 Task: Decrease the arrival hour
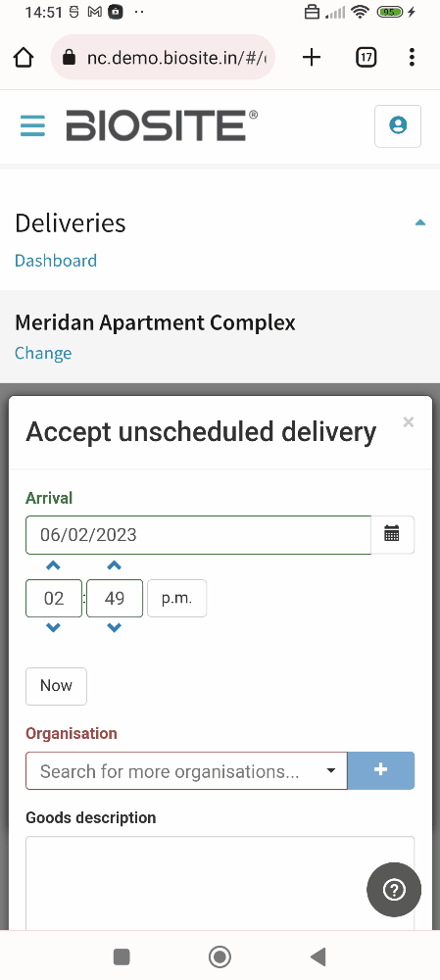[53, 627]
